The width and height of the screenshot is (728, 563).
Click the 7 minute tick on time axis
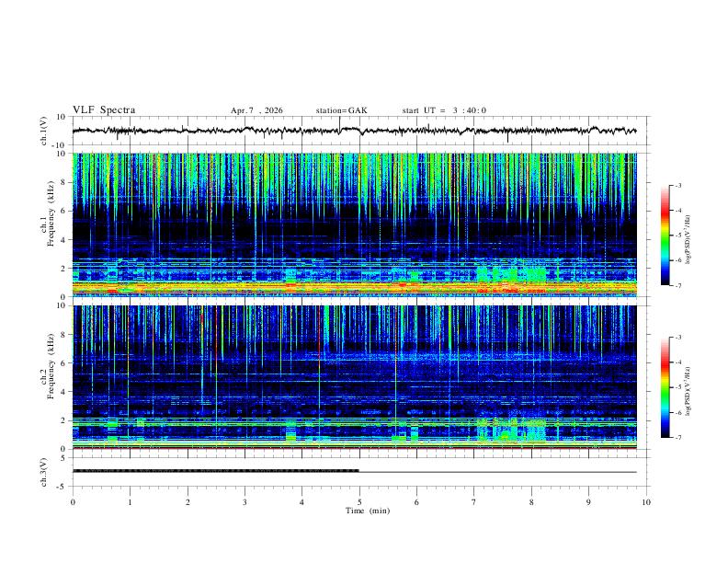point(474,502)
